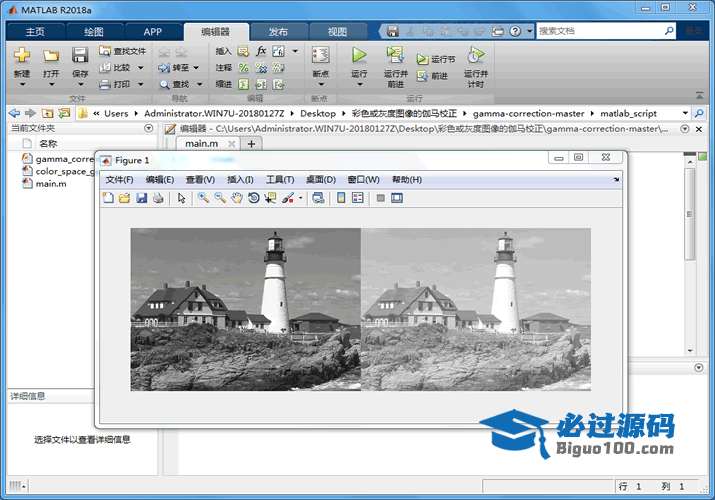The width and height of the screenshot is (715, 500).
Task: Click the Insert Colorbar icon
Action: (341, 198)
